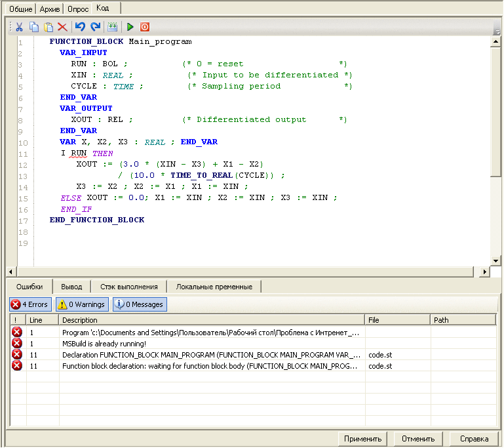
Task: Toggle the 0 Messages filter
Action: click(140, 304)
